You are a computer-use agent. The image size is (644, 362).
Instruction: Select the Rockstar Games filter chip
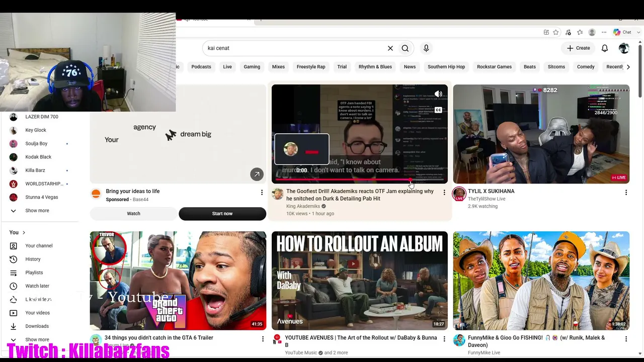(494, 67)
